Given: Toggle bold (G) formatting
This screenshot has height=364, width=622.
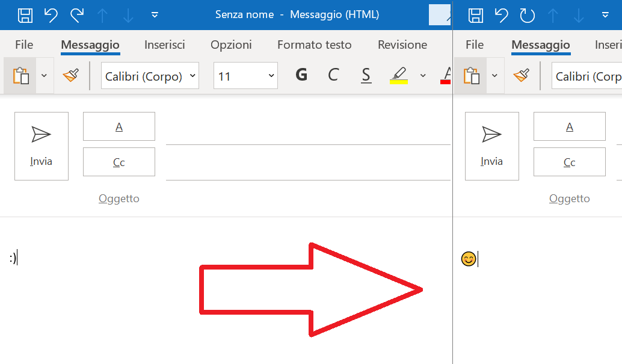Looking at the screenshot, I should [x=301, y=75].
